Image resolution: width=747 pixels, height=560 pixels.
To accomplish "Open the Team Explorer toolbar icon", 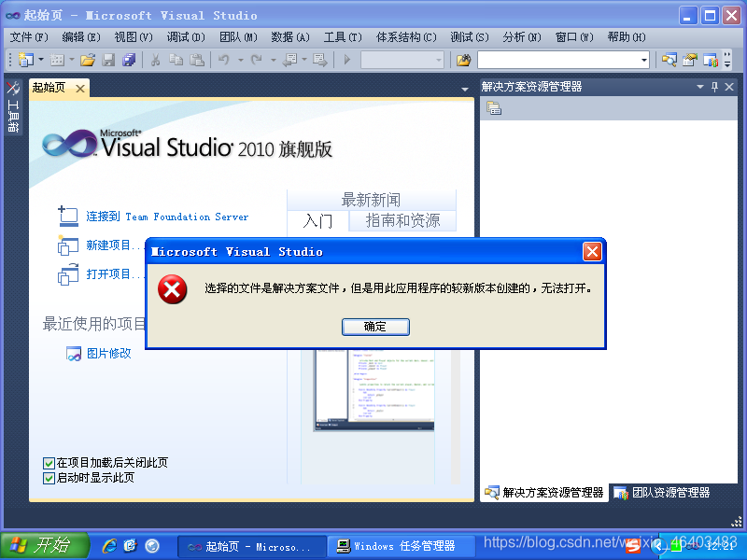I will 711,60.
